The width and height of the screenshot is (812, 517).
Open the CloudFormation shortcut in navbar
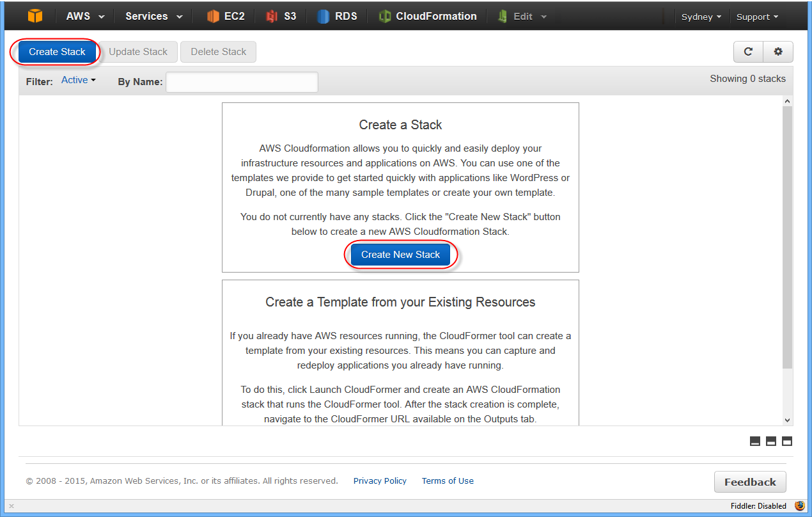coord(428,17)
